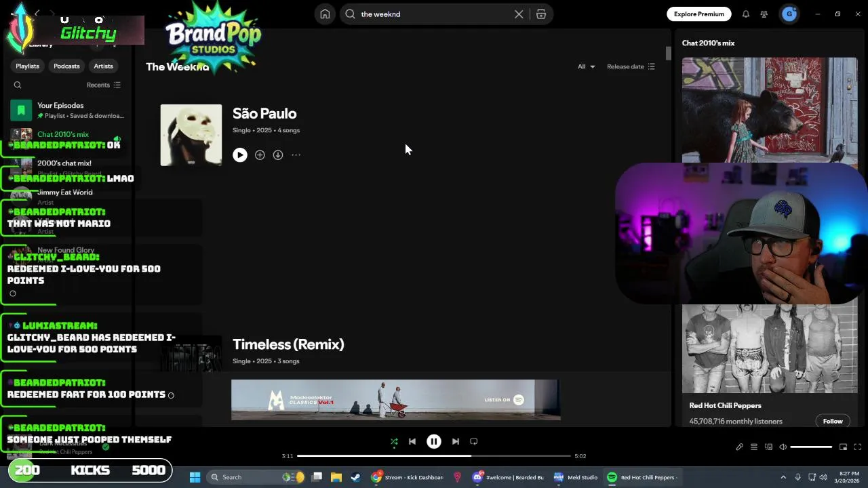This screenshot has height=488, width=868.
Task: Add São Paulo to Your Library
Action: (260, 155)
